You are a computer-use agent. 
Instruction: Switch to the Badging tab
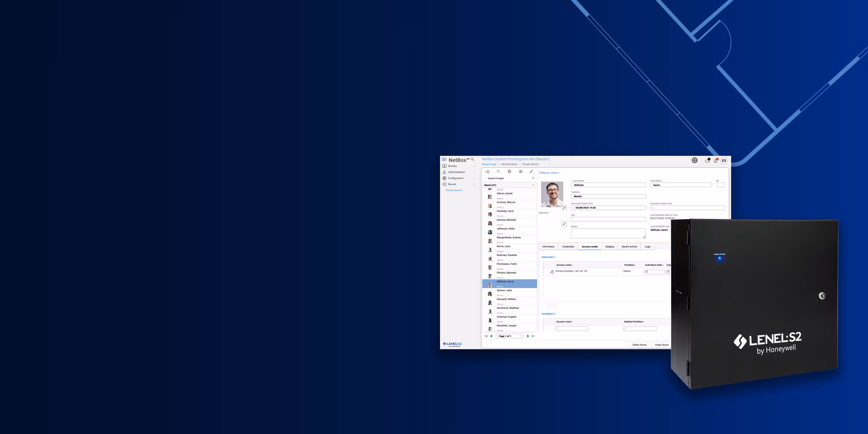tap(609, 247)
